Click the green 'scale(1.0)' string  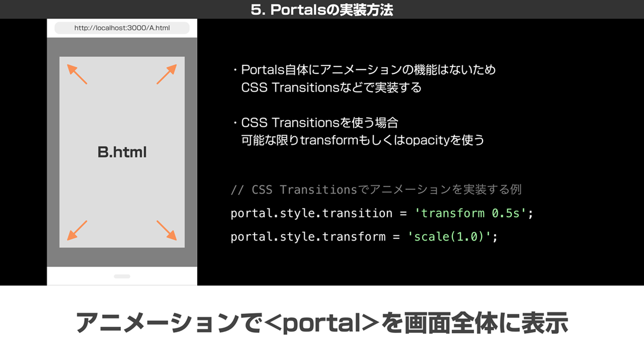449,237
